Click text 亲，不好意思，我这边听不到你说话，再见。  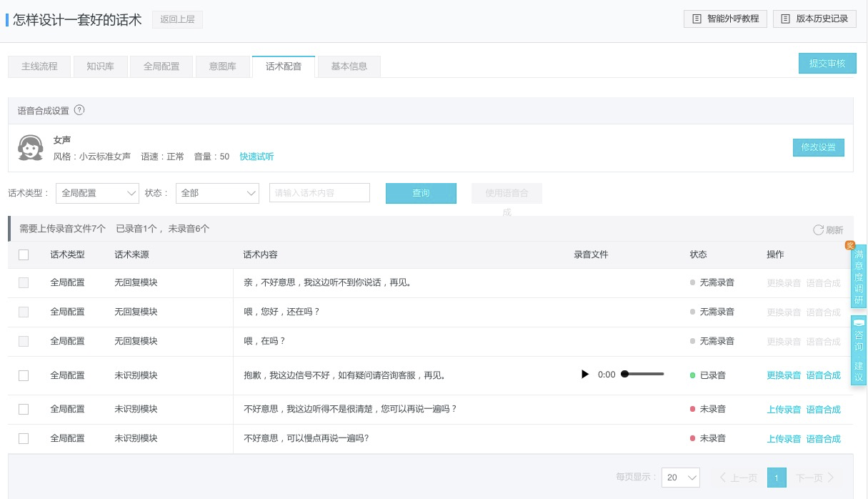point(327,283)
